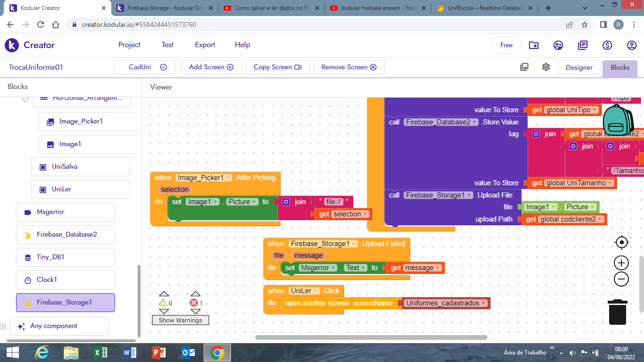Open the stacked documents icon in the header

pos(583,45)
